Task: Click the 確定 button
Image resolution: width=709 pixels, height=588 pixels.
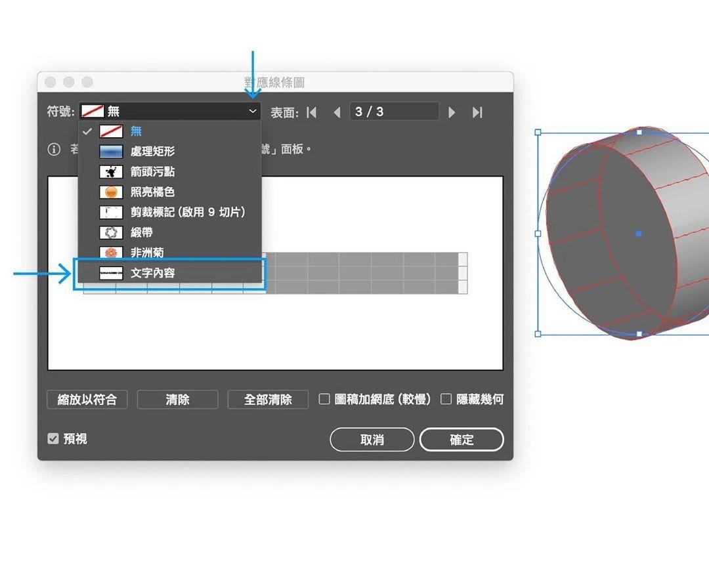Action: coord(462,439)
